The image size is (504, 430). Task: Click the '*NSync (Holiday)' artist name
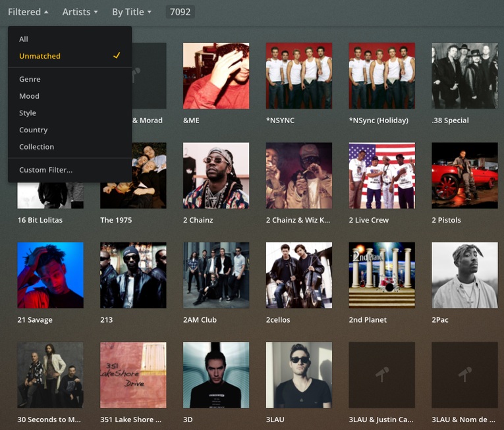point(379,121)
